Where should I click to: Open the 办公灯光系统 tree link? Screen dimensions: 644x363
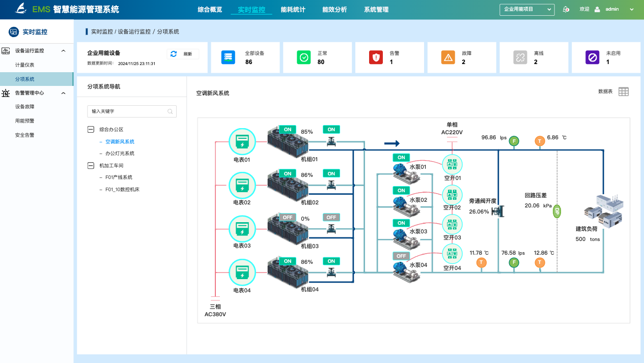(120, 154)
